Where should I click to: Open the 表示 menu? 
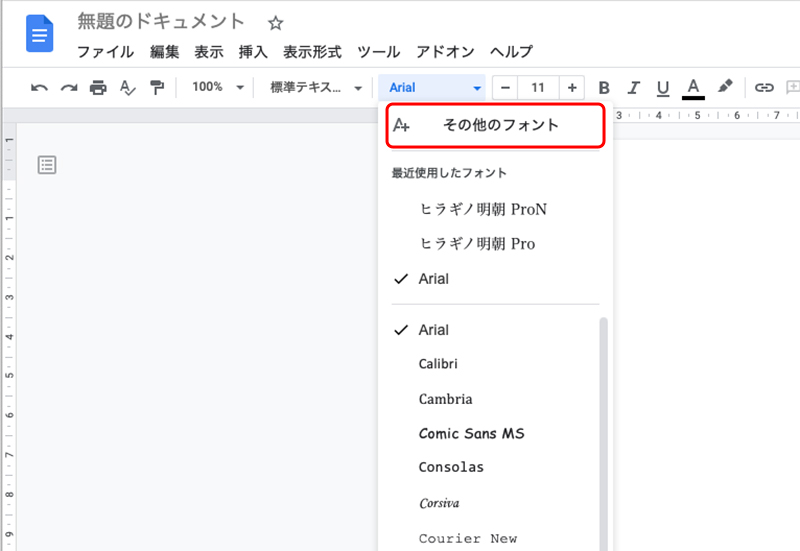[x=209, y=52]
